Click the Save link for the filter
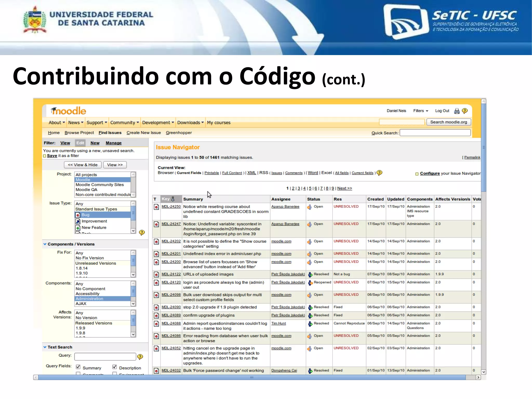 52,156
